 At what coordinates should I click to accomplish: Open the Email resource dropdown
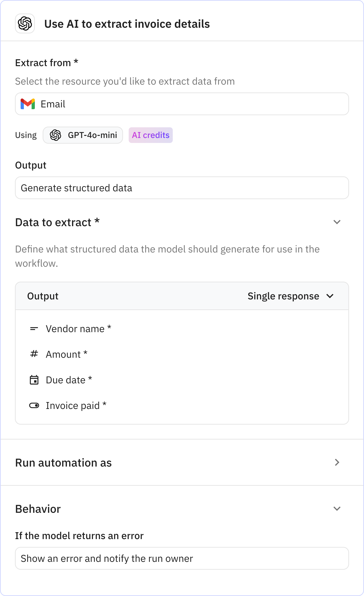pos(182,104)
